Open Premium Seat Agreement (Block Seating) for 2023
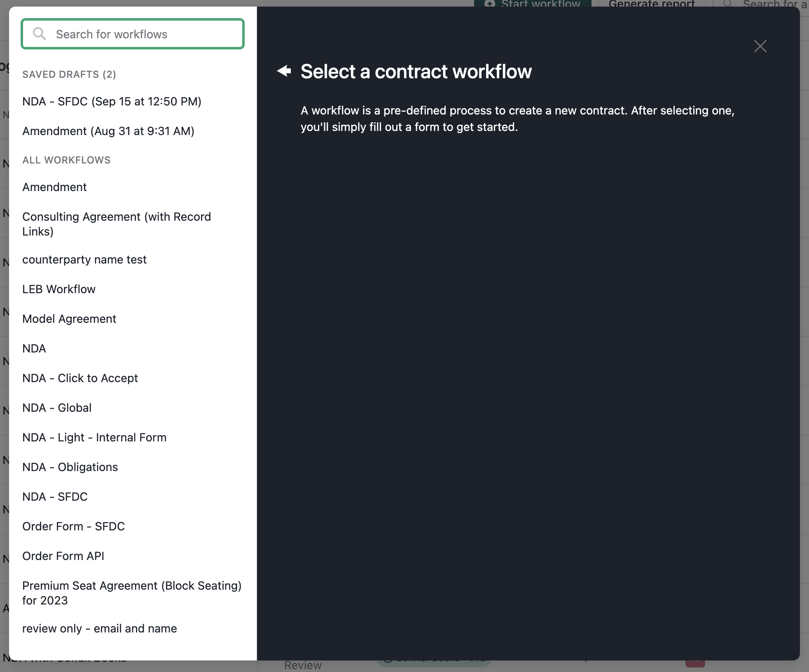 (132, 593)
